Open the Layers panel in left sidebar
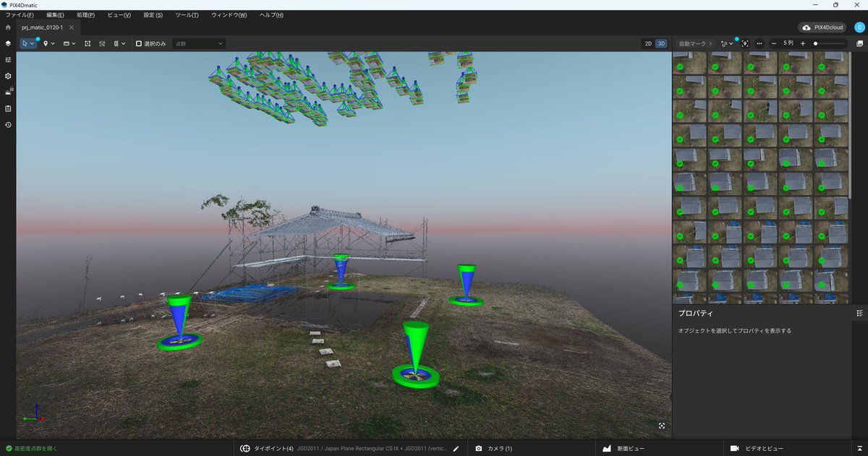The width and height of the screenshot is (868, 456). [7, 43]
